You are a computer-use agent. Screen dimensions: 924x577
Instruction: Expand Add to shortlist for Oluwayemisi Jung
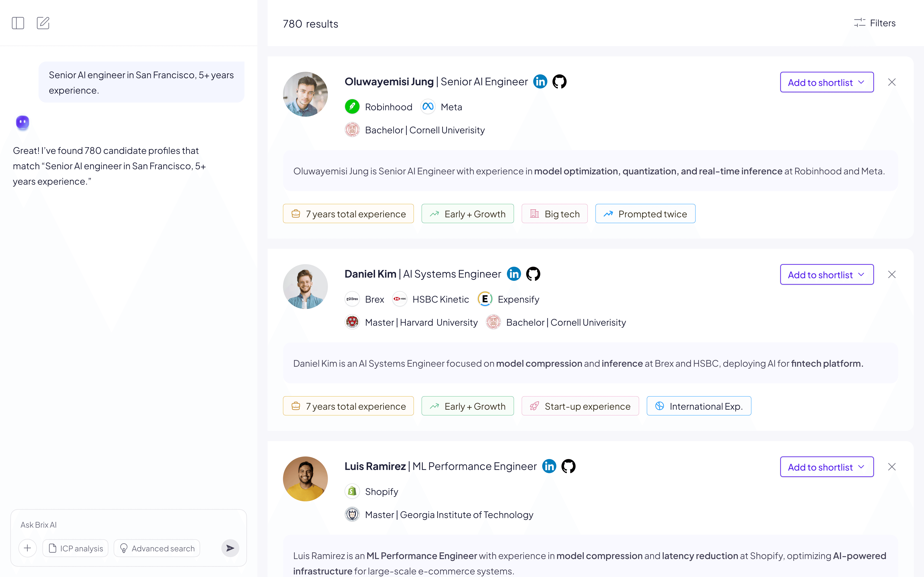tap(827, 82)
